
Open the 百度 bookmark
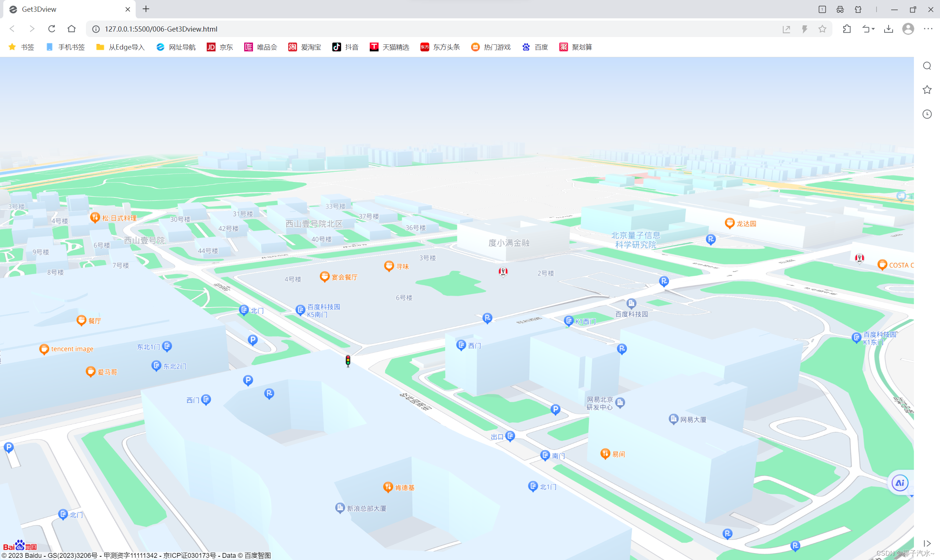tap(535, 47)
